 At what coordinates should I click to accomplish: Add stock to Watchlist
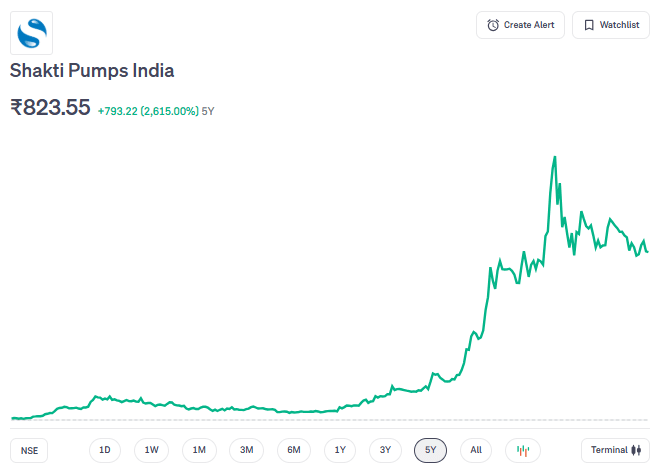pyautogui.click(x=610, y=25)
